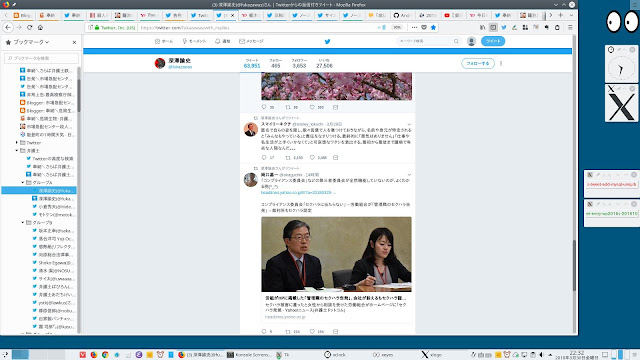Toggle the sidebar button in the Firefox toolbar
Viewport: 640px width, 360px height.
click(x=493, y=27)
